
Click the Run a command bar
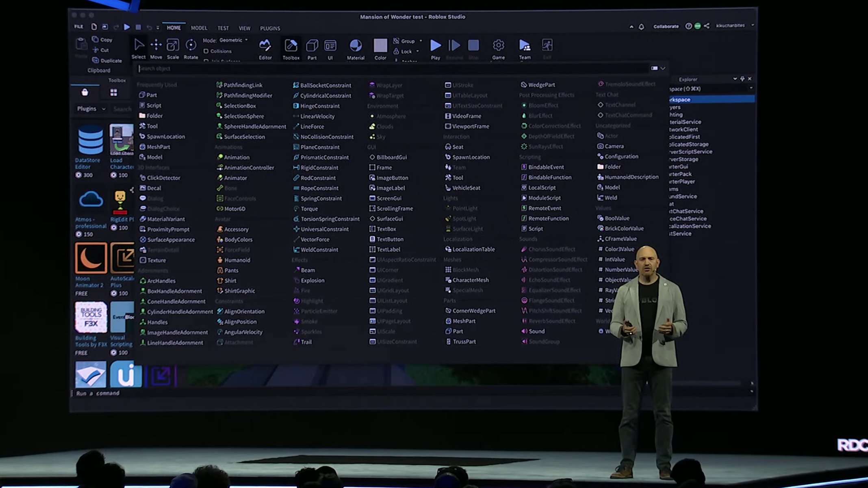[x=410, y=393]
